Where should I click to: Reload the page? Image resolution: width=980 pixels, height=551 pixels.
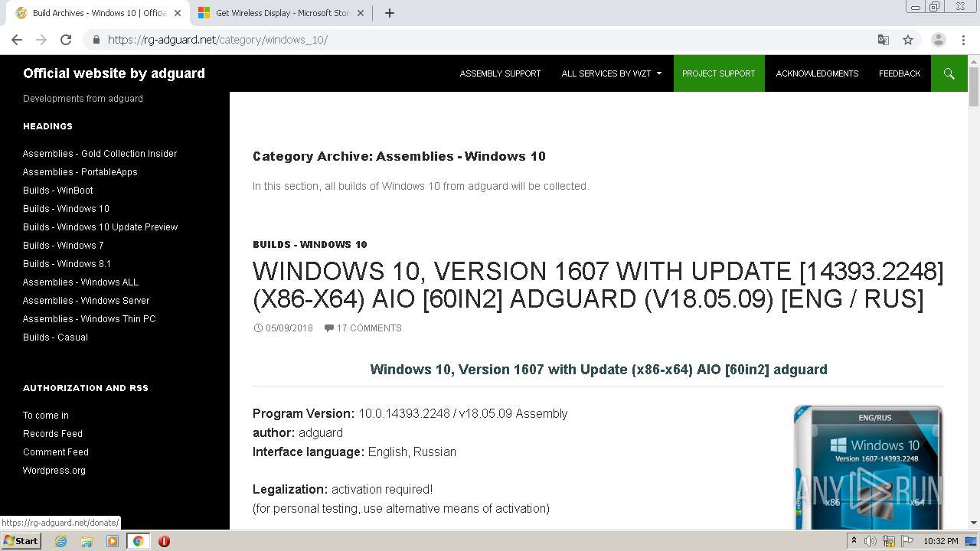[x=66, y=40]
